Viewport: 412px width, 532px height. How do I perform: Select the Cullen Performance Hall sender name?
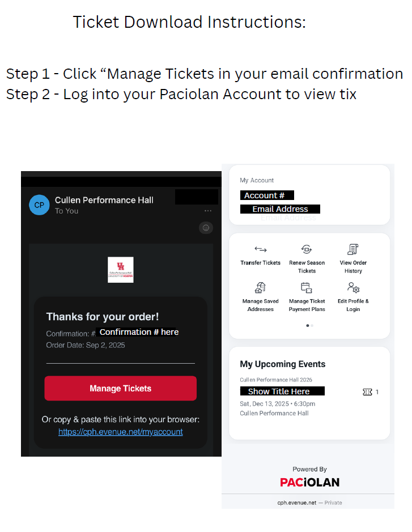click(104, 200)
